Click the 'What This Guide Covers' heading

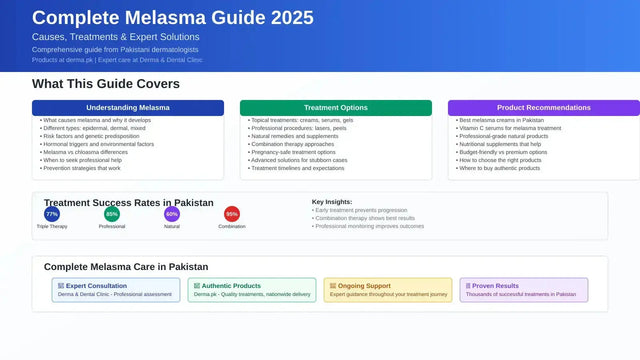tap(106, 84)
